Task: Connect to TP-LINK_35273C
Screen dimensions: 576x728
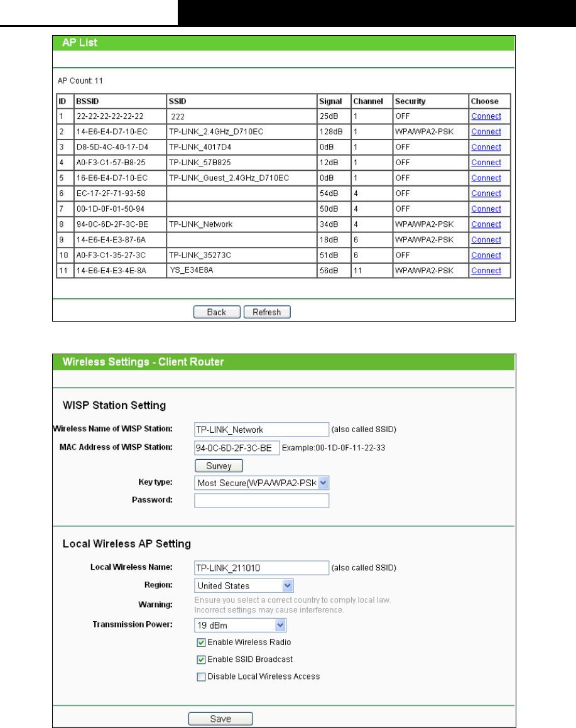Action: [486, 255]
